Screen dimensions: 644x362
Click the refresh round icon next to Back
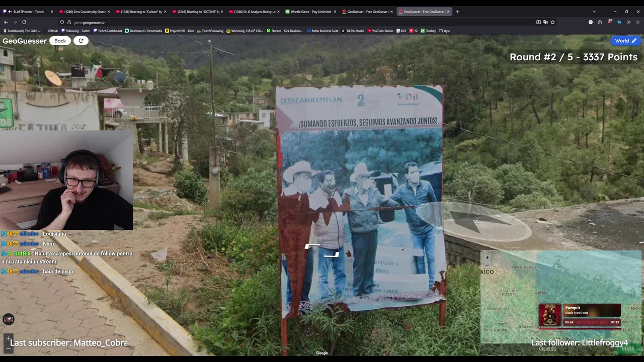(81, 41)
